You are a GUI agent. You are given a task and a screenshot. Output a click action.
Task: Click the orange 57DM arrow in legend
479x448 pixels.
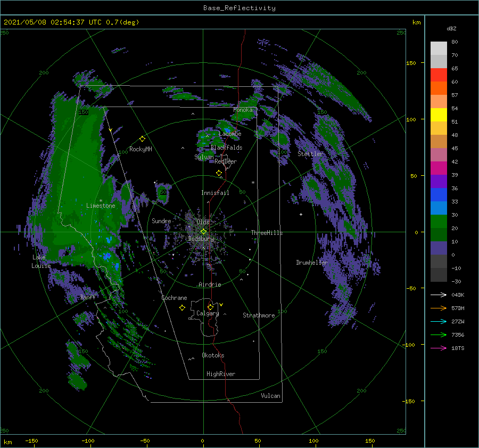[439, 308]
